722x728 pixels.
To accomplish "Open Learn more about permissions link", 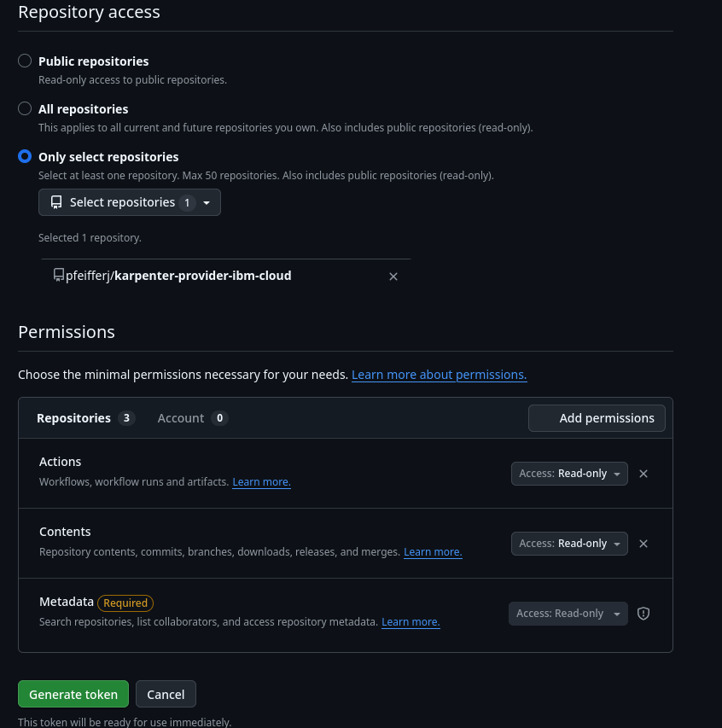I will (x=439, y=375).
